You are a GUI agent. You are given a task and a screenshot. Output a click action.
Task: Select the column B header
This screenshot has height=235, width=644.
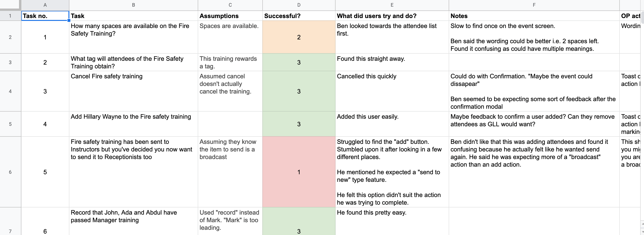pos(133,5)
